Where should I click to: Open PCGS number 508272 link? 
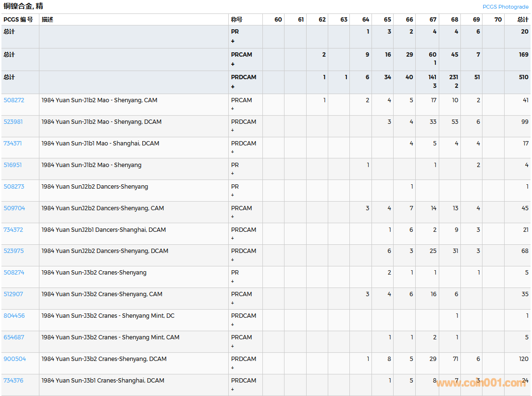click(13, 100)
